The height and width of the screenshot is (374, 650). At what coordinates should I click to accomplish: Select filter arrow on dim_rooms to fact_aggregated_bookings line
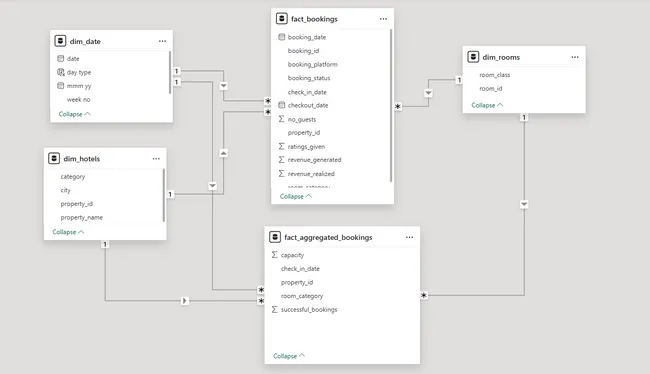(x=524, y=204)
